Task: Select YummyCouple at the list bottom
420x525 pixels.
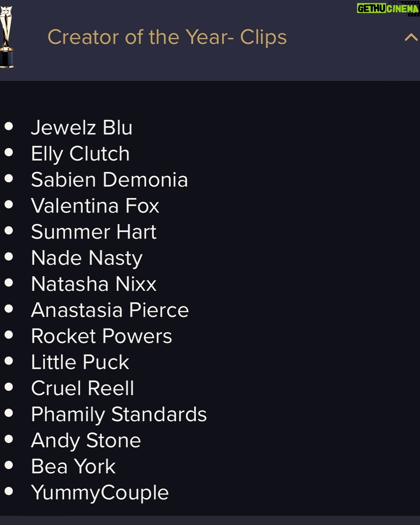Action: coord(100,493)
